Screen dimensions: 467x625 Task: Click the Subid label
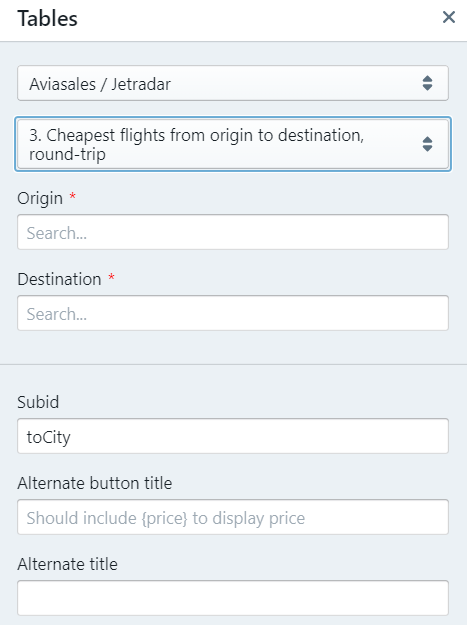[38, 402]
